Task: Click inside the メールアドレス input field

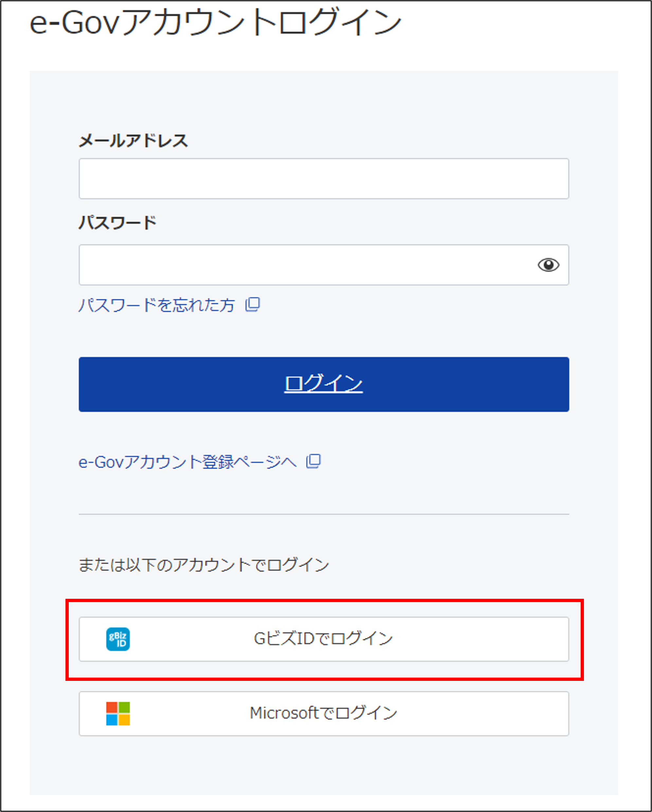Action: [323, 179]
